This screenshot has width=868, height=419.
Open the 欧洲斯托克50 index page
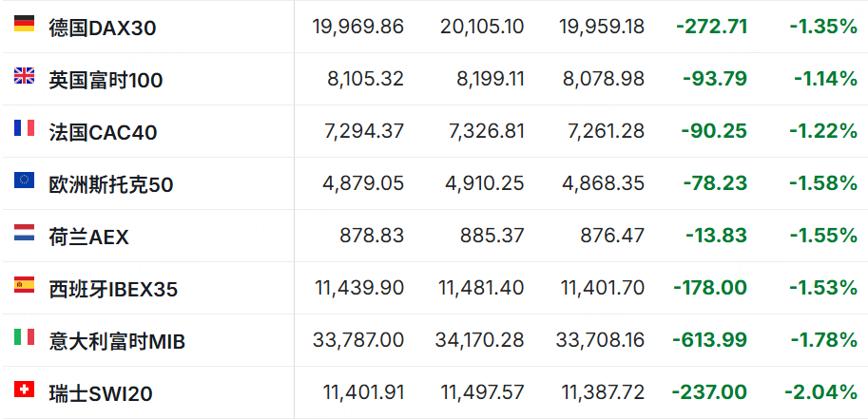click(x=111, y=185)
